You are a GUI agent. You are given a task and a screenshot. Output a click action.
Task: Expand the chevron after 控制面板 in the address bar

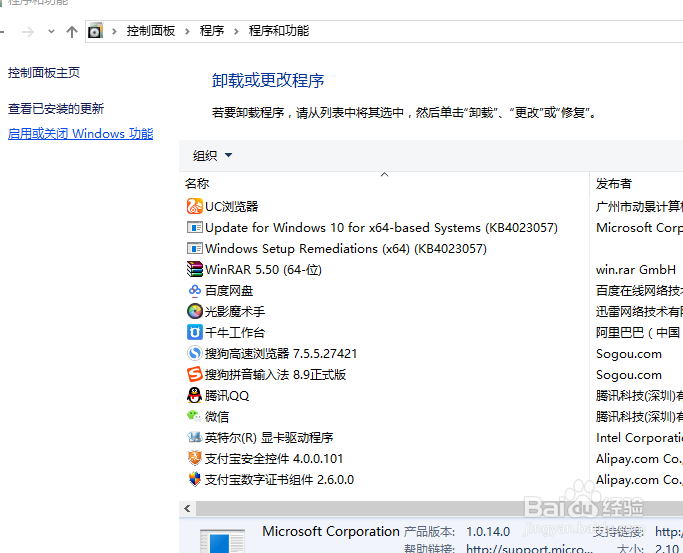tap(187, 31)
